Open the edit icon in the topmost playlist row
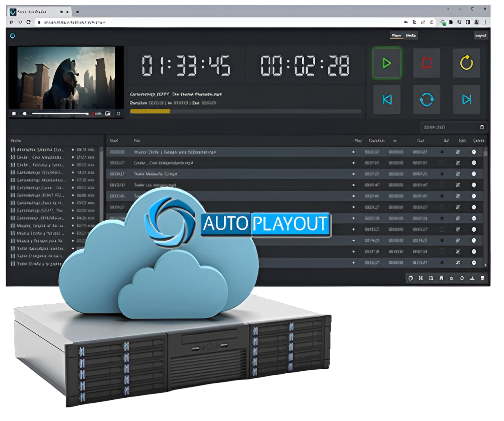This screenshot has width=504, height=421. click(458, 152)
